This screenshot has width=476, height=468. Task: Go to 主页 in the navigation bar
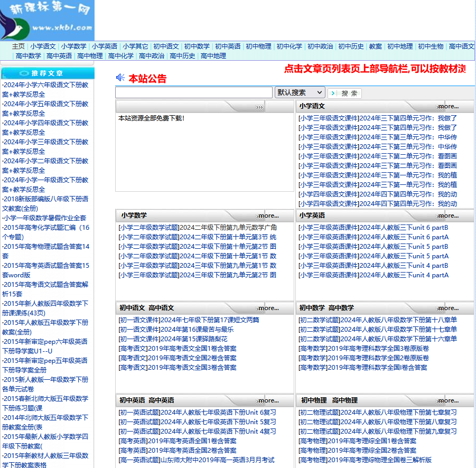tap(18, 46)
